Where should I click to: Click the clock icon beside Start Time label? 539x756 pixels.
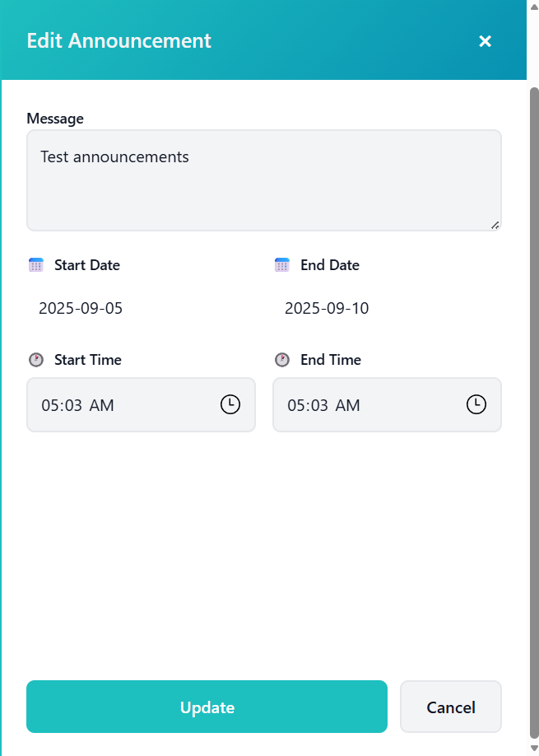point(35,360)
